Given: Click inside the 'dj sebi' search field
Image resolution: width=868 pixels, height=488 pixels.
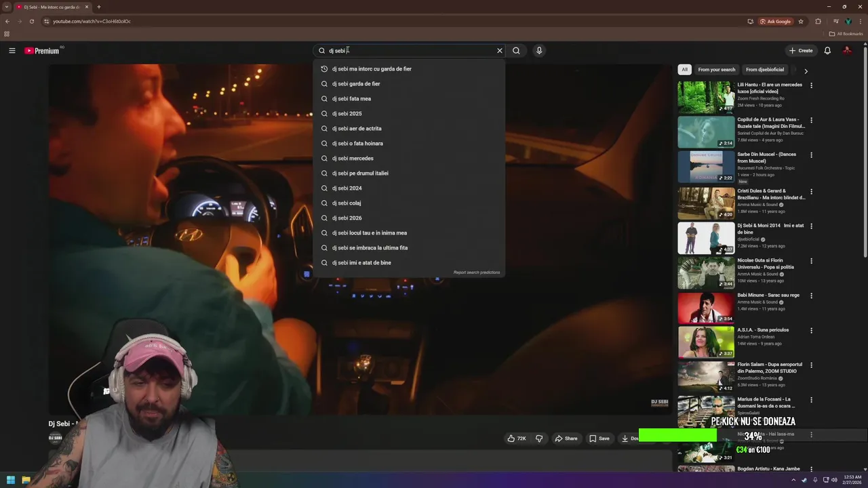Looking at the screenshot, I should coord(410,51).
